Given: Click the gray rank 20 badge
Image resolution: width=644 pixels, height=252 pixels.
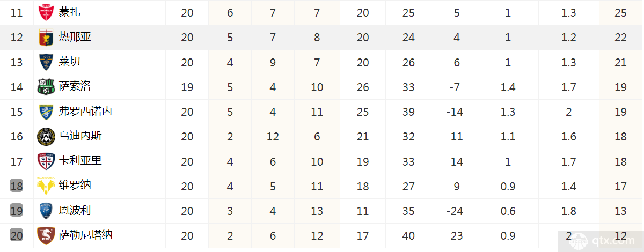Looking at the screenshot, I should click(17, 235).
